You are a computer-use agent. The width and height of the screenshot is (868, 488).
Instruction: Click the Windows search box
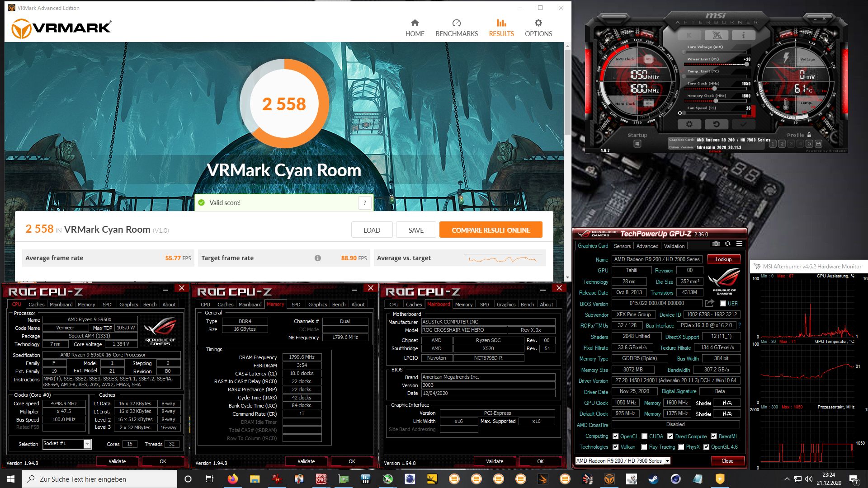[99, 479]
